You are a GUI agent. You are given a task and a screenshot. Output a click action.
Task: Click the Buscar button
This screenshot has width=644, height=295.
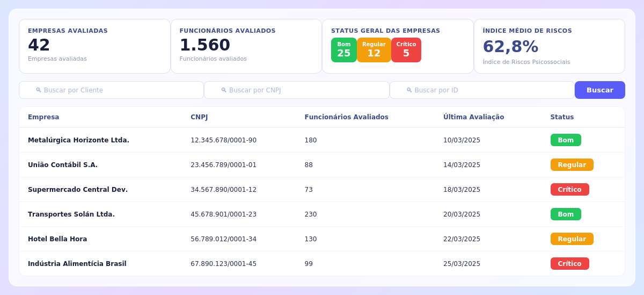(599, 90)
